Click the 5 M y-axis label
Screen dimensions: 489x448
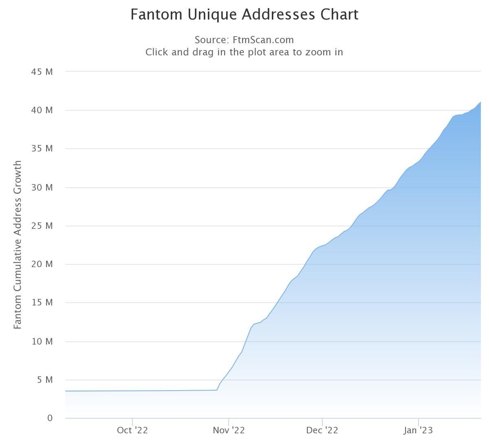tap(44, 380)
